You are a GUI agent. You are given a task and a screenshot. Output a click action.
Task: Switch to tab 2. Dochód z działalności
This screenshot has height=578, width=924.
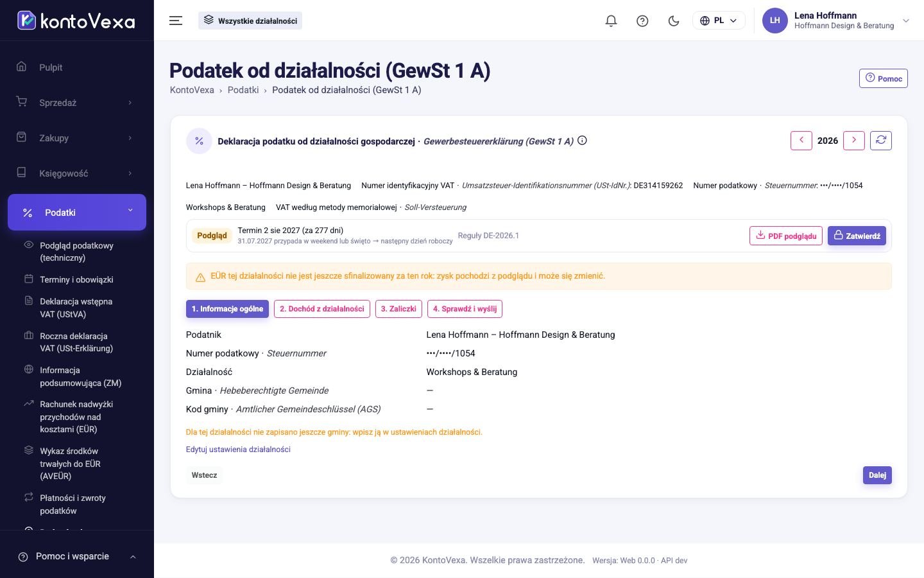click(x=321, y=309)
